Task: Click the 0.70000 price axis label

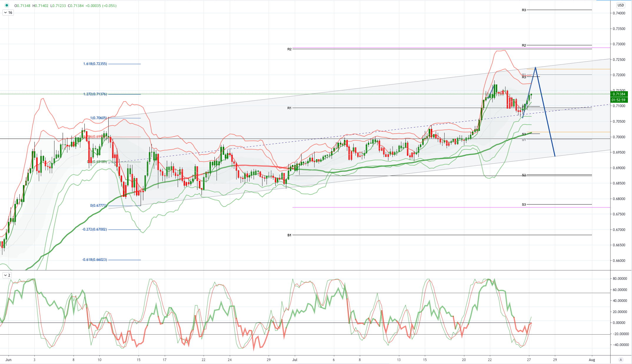Action: 619,137
